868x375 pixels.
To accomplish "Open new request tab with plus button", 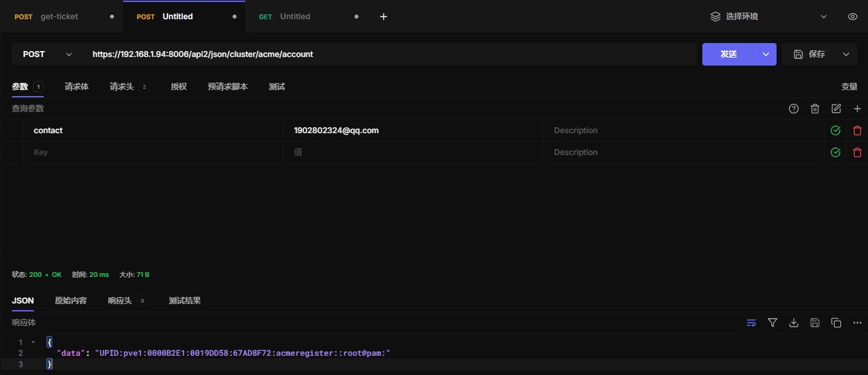I will pos(384,17).
